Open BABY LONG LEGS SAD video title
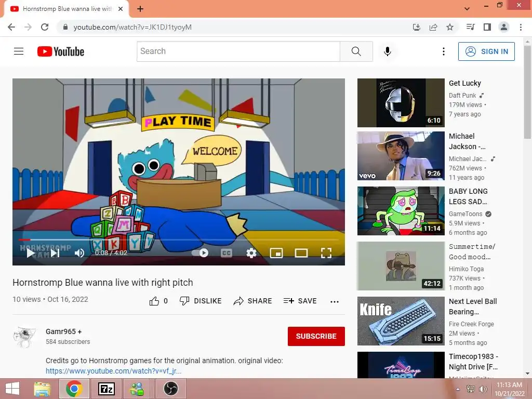This screenshot has height=399, width=532. (x=468, y=196)
